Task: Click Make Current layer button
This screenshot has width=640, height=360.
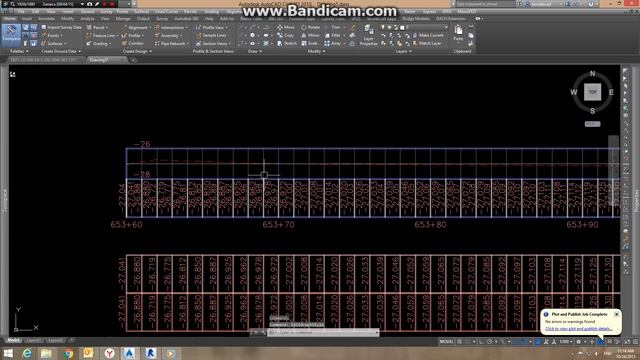Action: coord(428,36)
